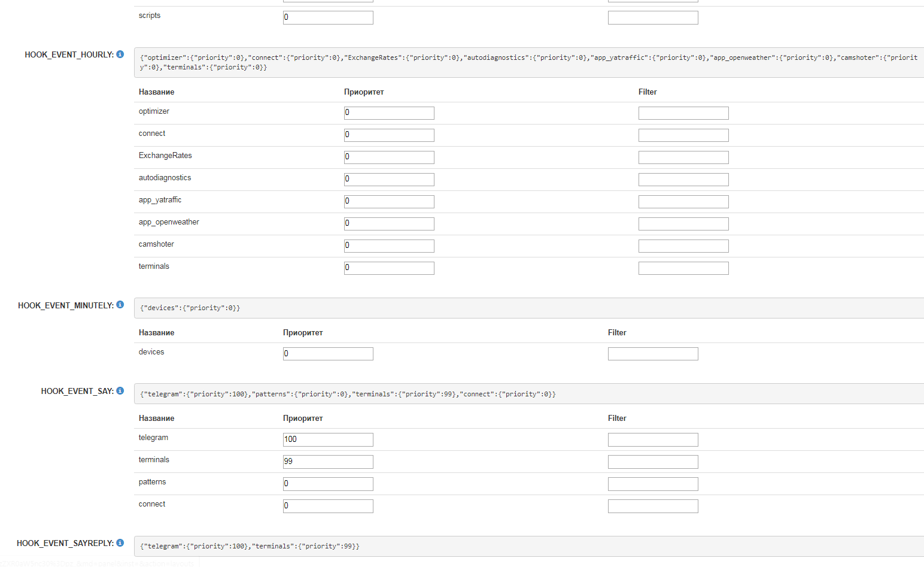
Task: Click the devices filter field
Action: point(652,354)
